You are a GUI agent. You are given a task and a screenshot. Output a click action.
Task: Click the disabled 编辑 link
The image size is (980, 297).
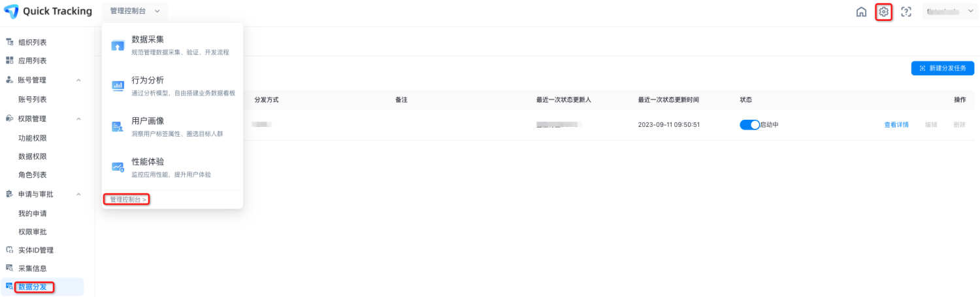click(930, 124)
